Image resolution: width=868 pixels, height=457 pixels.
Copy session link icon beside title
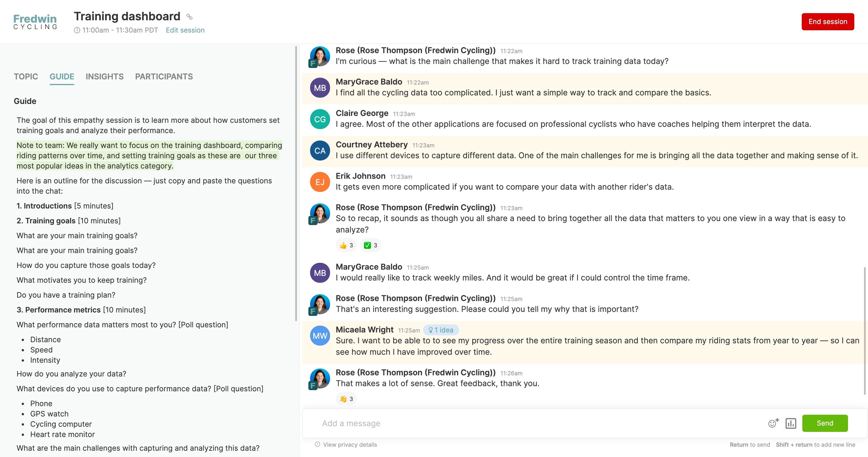tap(189, 17)
